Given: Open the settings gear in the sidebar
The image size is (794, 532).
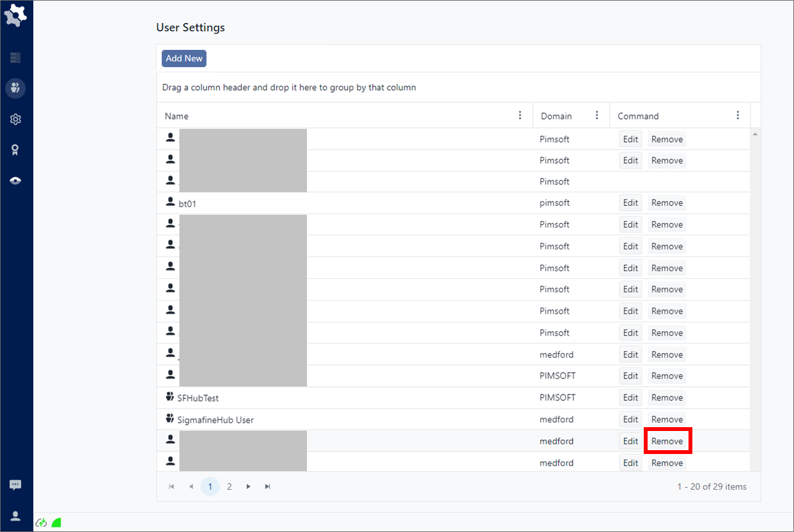Looking at the screenshot, I should (x=15, y=120).
